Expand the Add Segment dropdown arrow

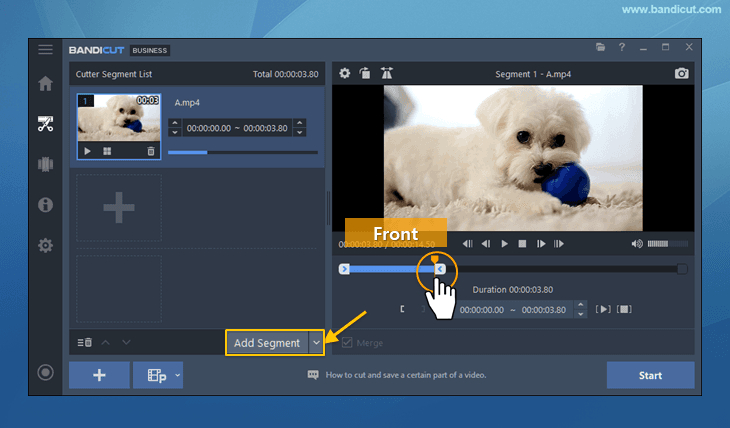point(316,343)
